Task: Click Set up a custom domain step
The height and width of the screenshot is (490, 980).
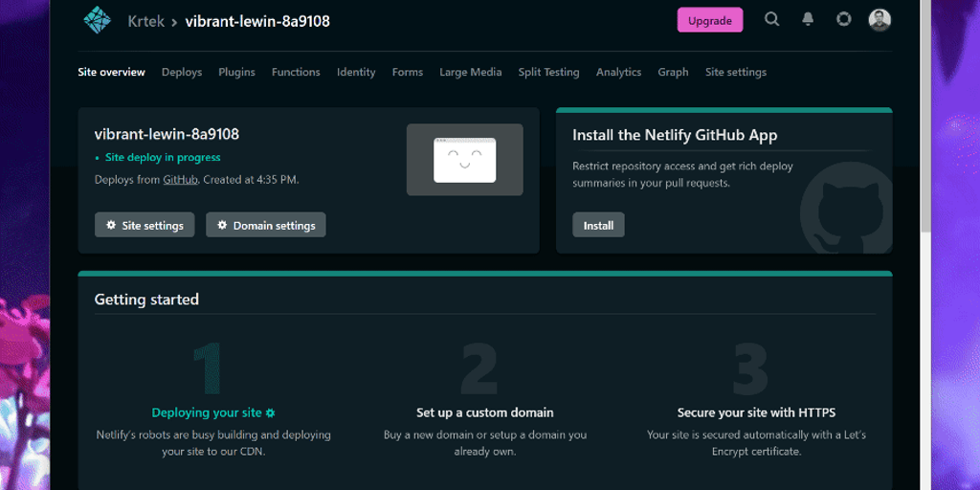Action: point(485,412)
